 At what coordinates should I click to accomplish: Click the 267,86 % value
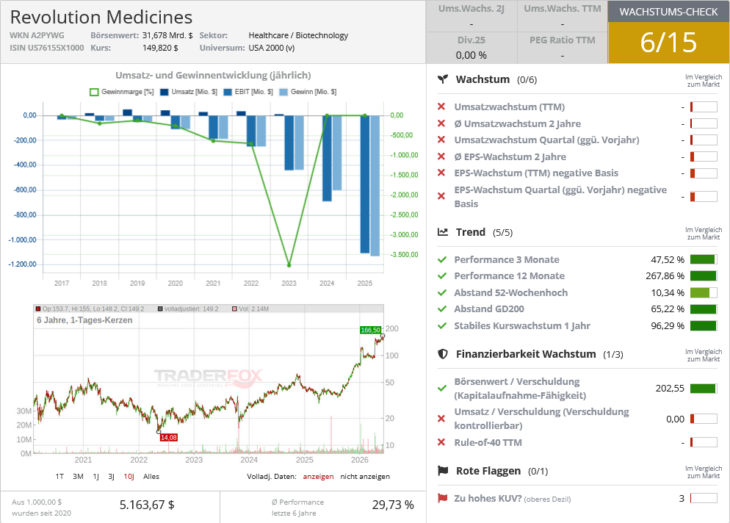tap(665, 276)
